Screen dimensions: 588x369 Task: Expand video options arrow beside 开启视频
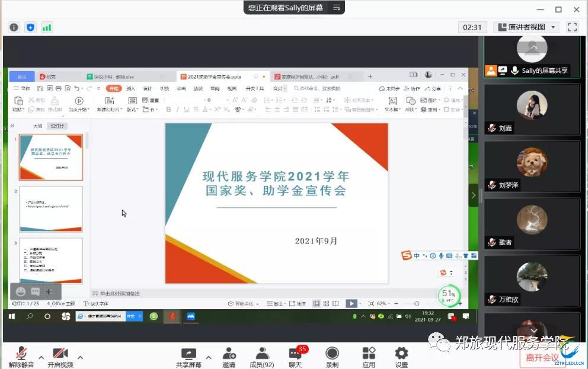tap(80, 357)
